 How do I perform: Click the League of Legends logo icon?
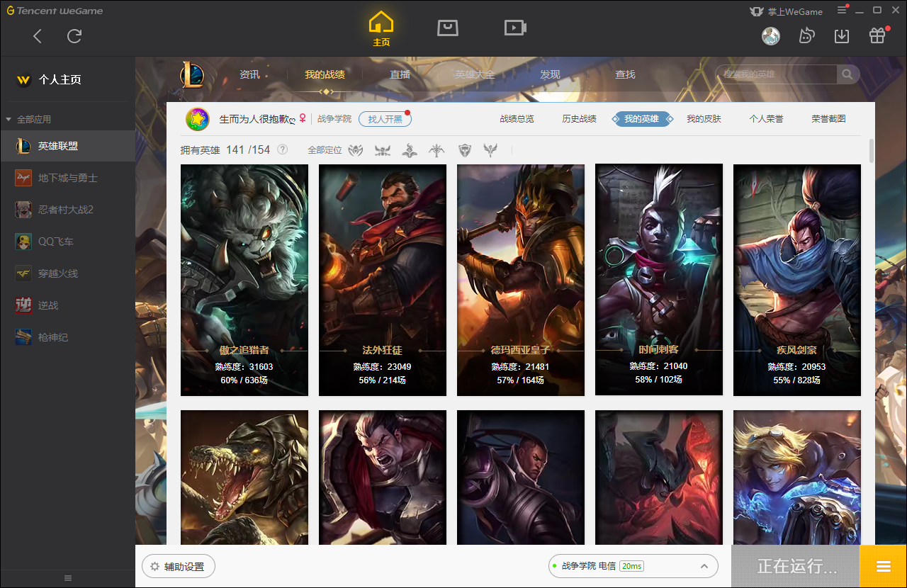click(191, 74)
